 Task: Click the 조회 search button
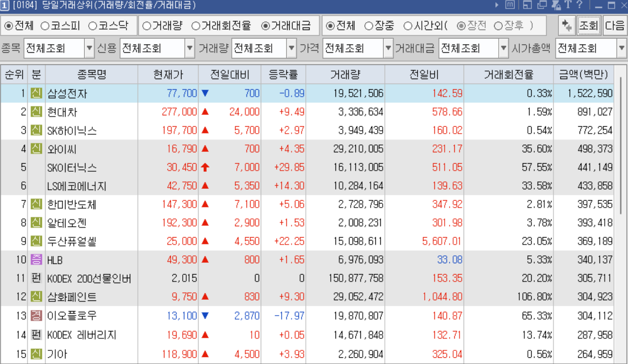589,26
